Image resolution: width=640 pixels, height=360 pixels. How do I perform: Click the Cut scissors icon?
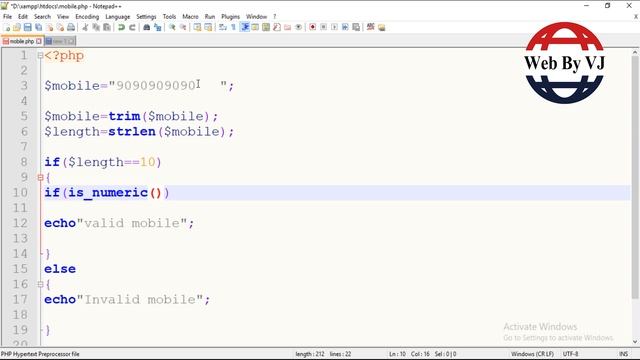click(x=85, y=27)
